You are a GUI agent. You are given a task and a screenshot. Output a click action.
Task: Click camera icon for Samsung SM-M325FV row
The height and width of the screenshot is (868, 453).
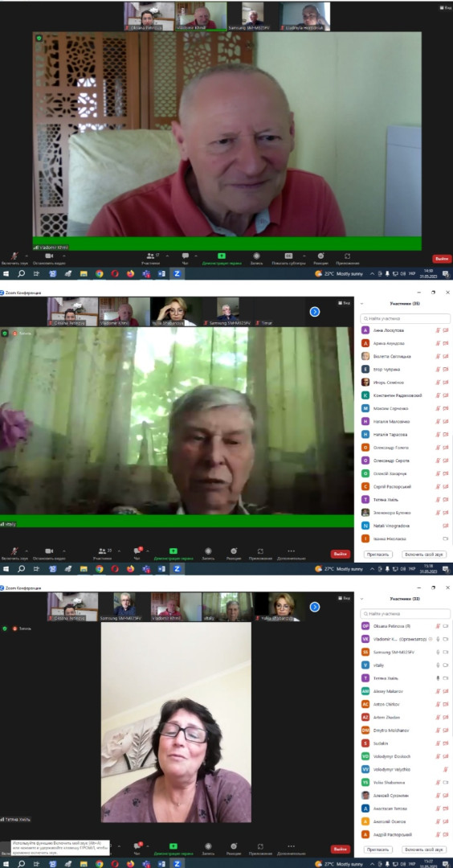pyautogui.click(x=445, y=652)
